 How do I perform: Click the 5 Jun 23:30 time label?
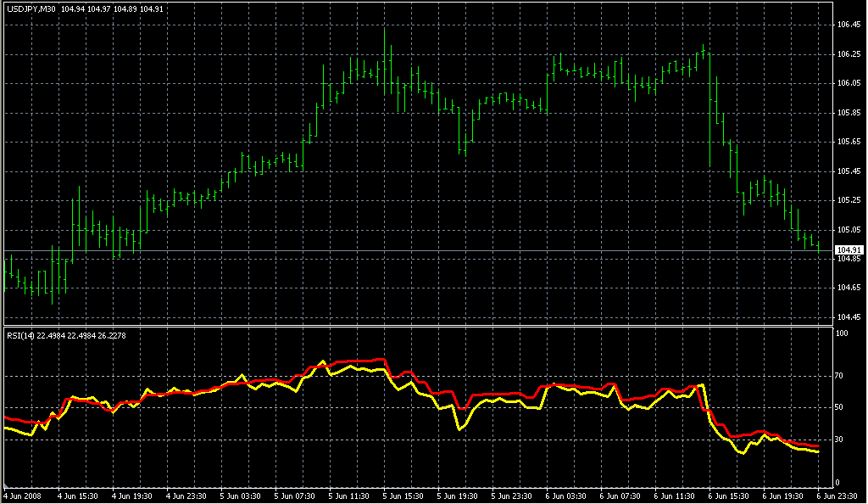[x=512, y=496]
